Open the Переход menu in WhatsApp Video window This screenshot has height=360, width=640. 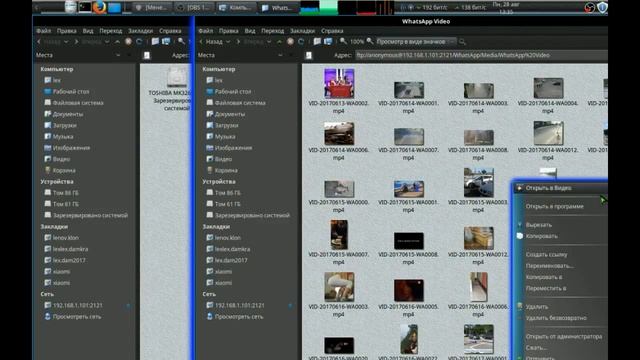coord(273,31)
